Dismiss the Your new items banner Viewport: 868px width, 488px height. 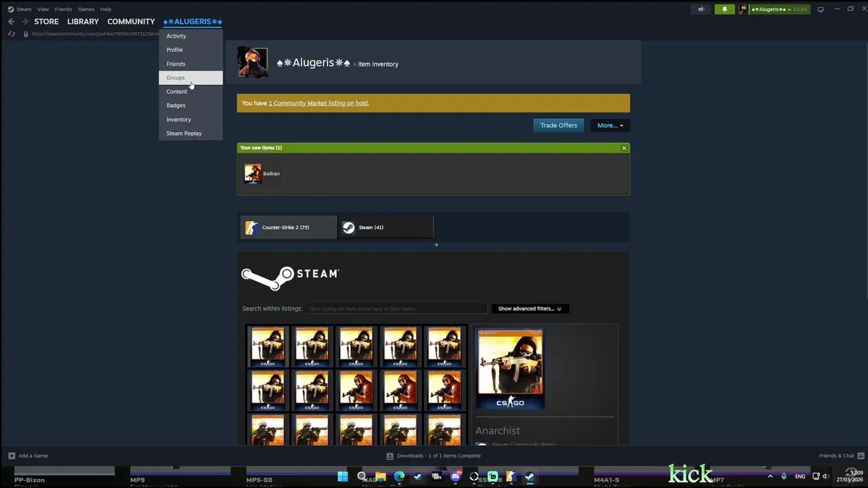[x=624, y=148]
